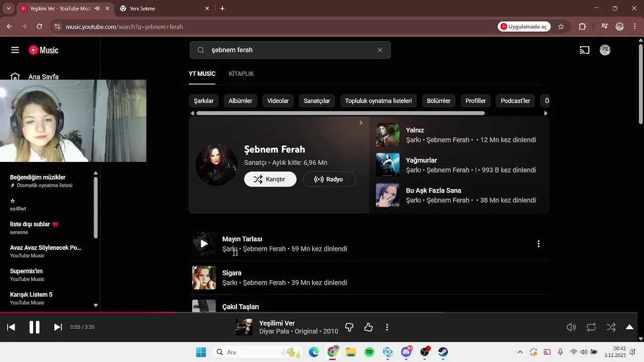Filter results by Şarkılar

(x=204, y=101)
